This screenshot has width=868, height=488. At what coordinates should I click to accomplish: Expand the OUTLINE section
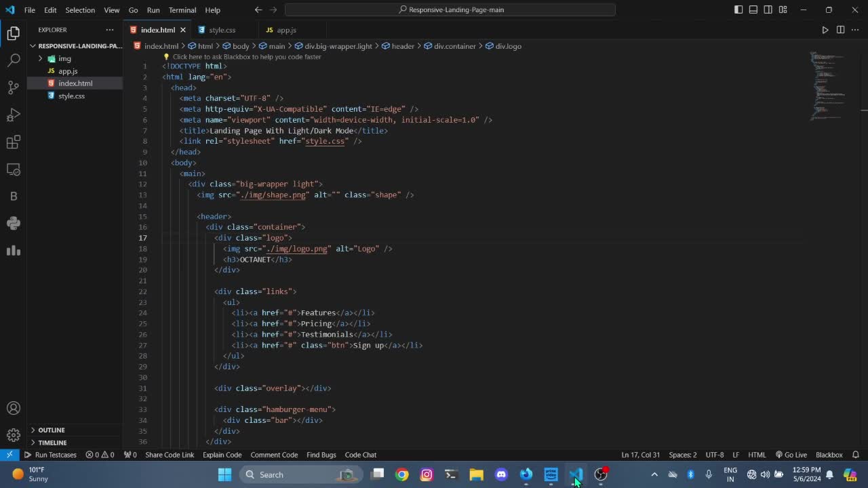[x=52, y=430]
